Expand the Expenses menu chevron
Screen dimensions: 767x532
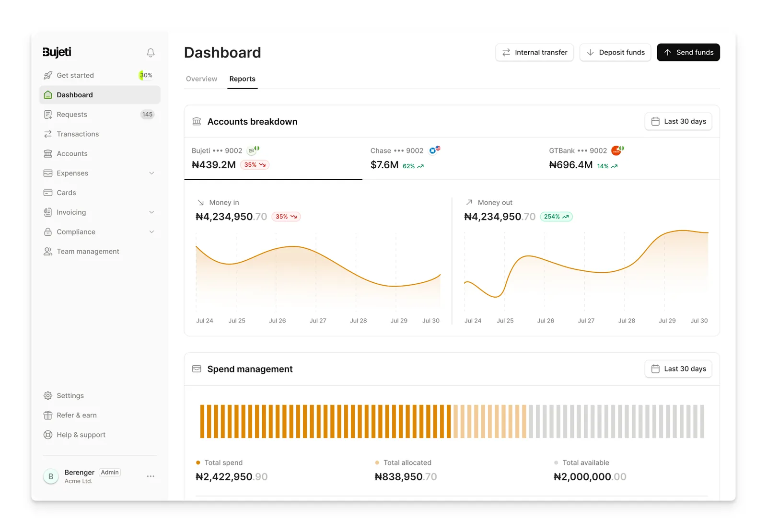coord(151,173)
